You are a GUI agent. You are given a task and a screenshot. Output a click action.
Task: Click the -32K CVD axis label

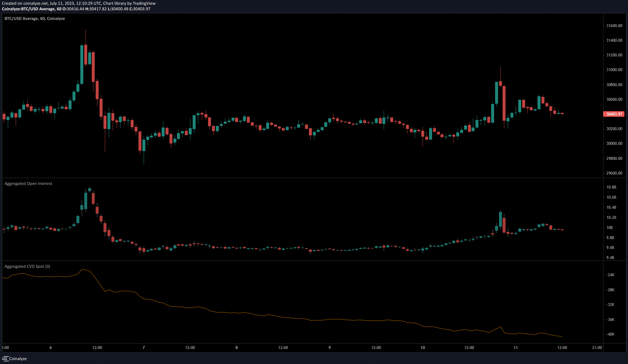click(610, 305)
